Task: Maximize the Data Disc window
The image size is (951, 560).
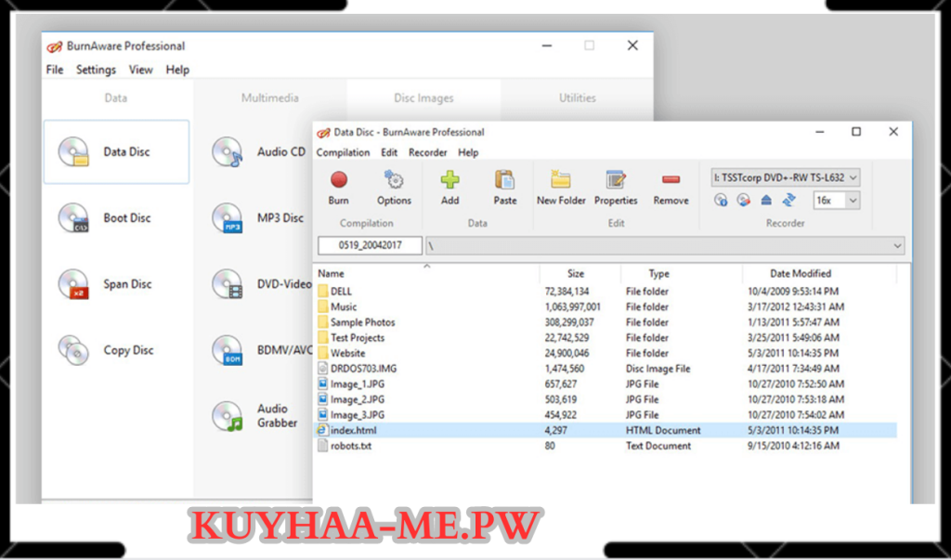Action: tap(855, 132)
